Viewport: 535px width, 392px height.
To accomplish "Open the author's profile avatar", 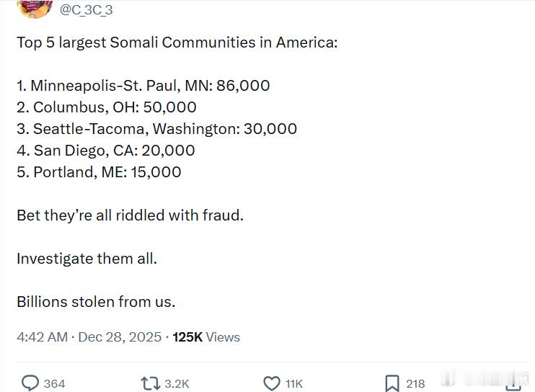I will pyautogui.click(x=33, y=7).
